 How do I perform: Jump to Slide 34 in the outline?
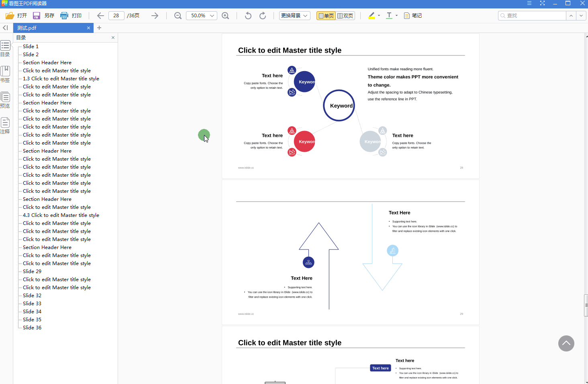(32, 312)
